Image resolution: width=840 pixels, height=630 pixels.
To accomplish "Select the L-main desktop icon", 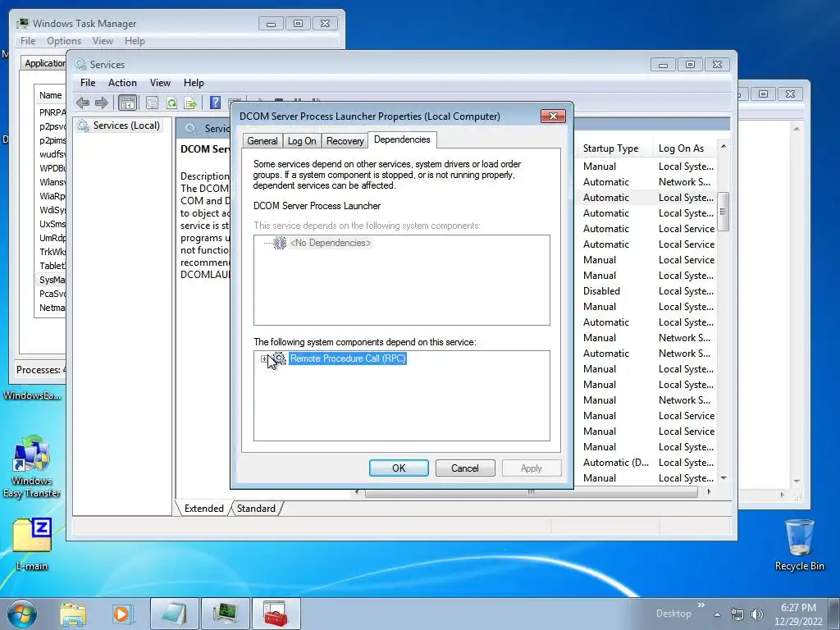I will pyautogui.click(x=32, y=544).
